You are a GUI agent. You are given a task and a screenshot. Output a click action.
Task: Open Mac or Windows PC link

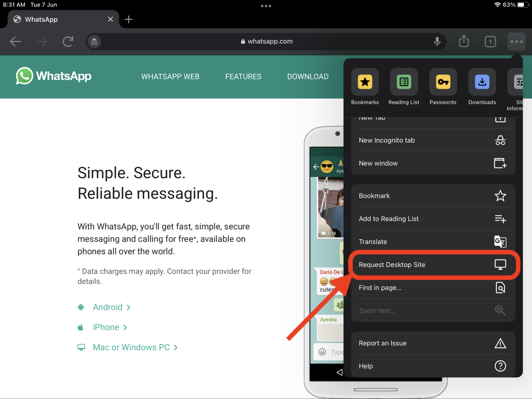coord(135,347)
